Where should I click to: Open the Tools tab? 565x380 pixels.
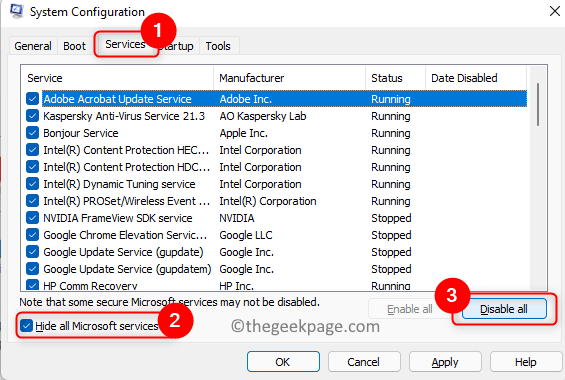(x=218, y=46)
